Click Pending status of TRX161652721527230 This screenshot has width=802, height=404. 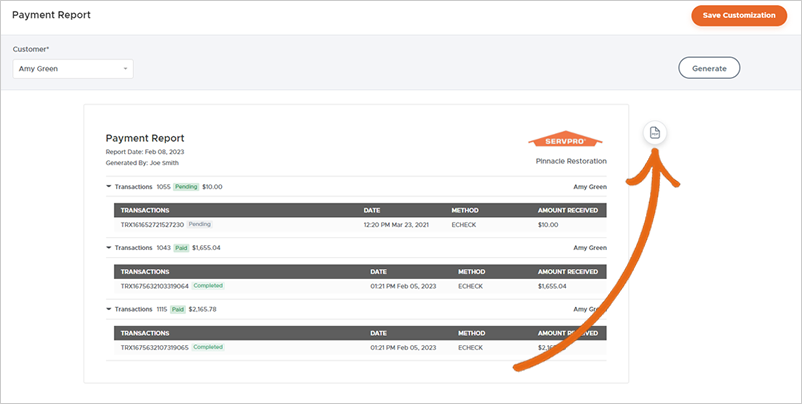click(x=200, y=225)
